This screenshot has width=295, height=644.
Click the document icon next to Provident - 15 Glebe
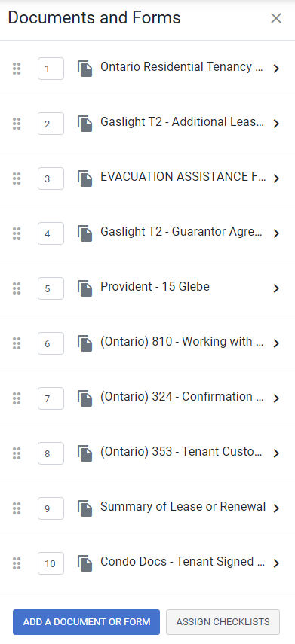tap(85, 288)
